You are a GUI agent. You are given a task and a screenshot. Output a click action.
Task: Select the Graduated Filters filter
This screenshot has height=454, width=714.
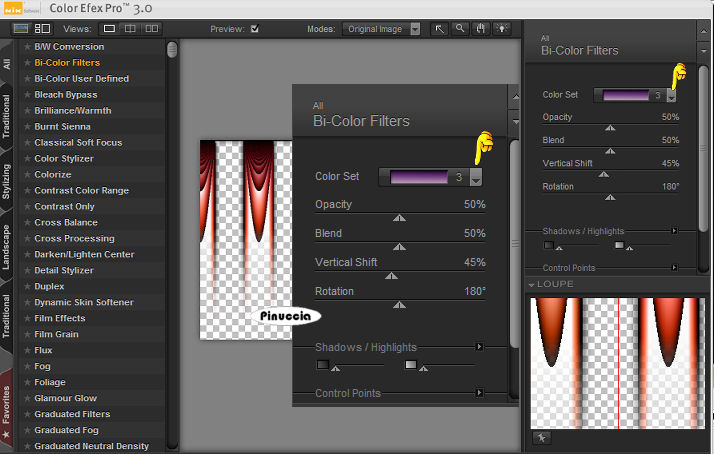click(72, 414)
